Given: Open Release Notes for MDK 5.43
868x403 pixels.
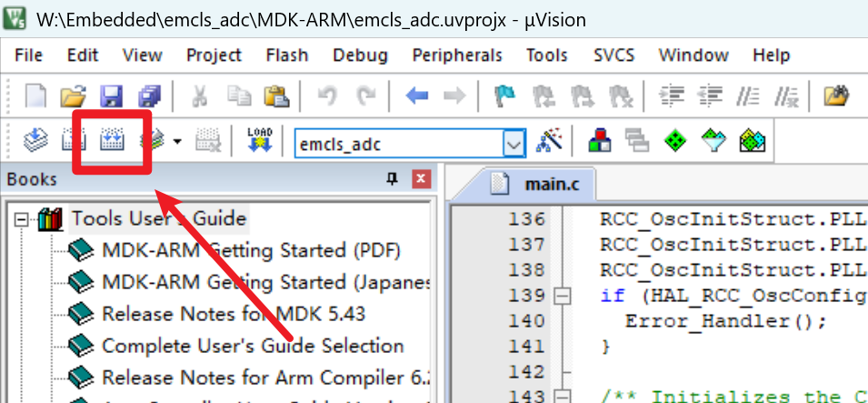Looking at the screenshot, I should 234,314.
